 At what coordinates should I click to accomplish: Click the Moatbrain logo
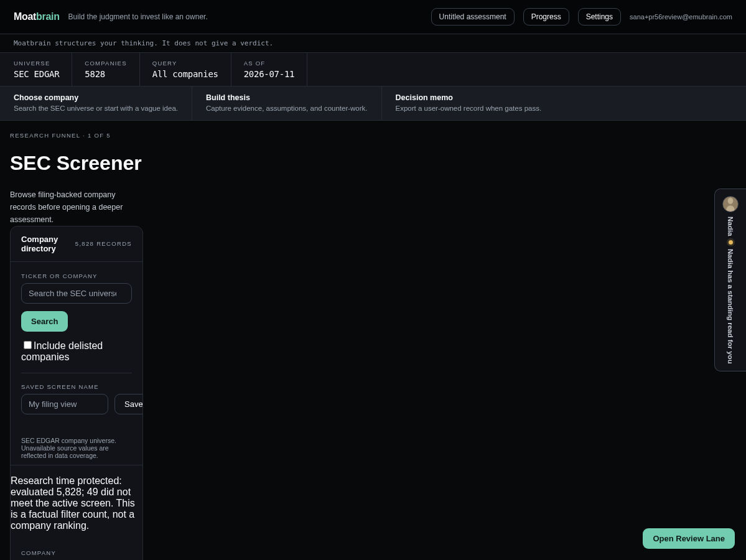37,17
